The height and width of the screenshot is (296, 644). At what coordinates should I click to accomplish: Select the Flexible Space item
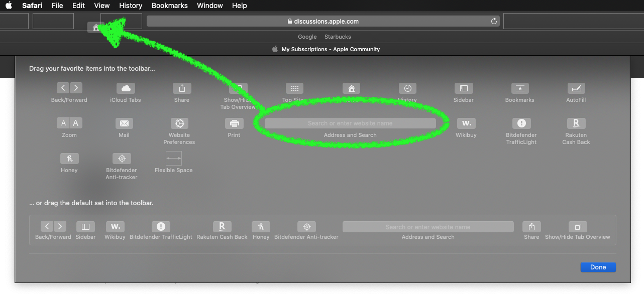[x=173, y=159]
